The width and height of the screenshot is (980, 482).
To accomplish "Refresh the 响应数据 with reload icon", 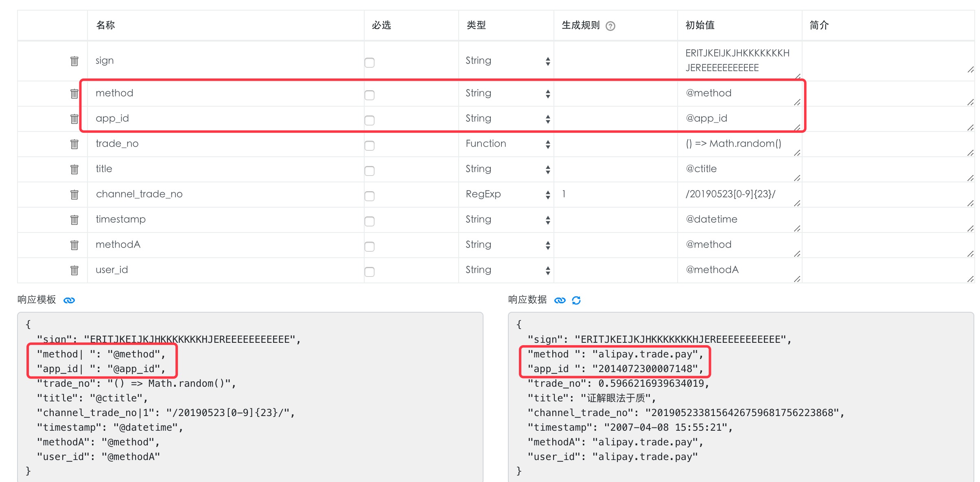I will (x=576, y=300).
